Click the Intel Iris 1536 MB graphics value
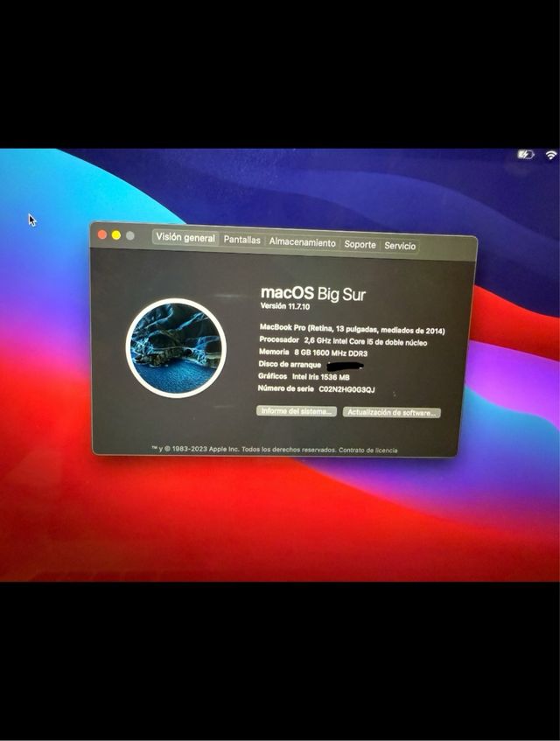The height and width of the screenshot is (741, 560). (x=321, y=377)
